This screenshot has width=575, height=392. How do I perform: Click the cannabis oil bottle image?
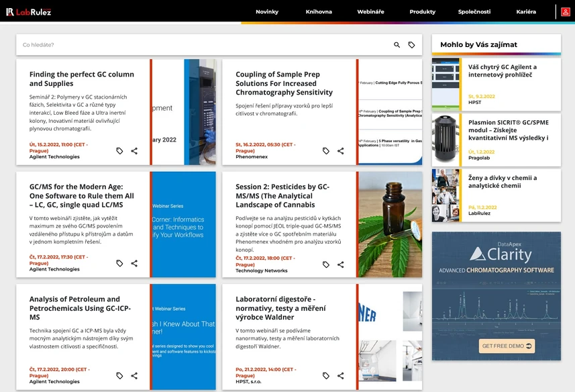tap(390, 224)
